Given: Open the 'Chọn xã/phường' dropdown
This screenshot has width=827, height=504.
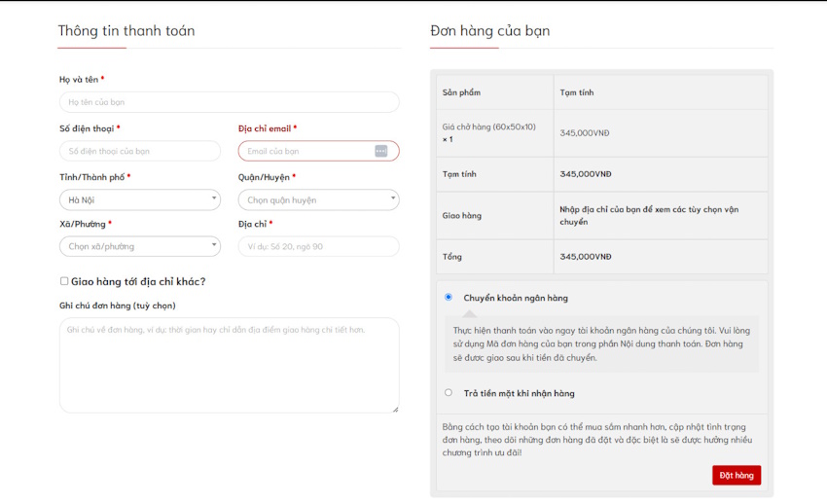Looking at the screenshot, I should point(139,246).
